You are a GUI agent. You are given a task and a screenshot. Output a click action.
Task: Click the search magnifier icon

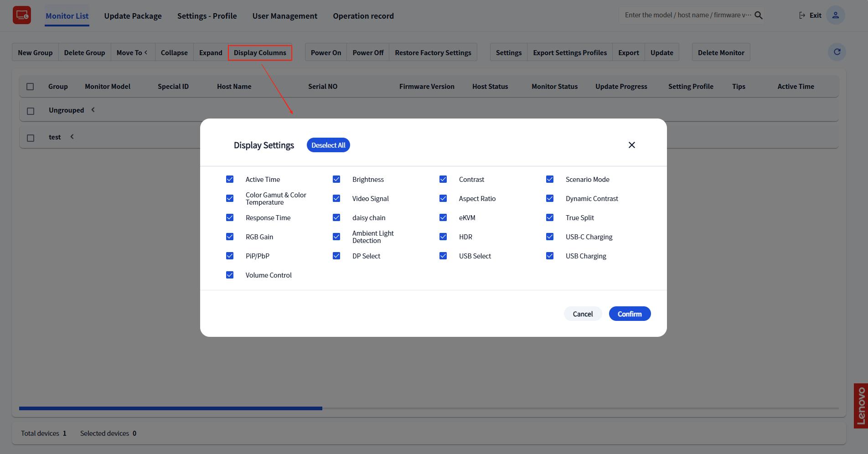[x=759, y=15]
